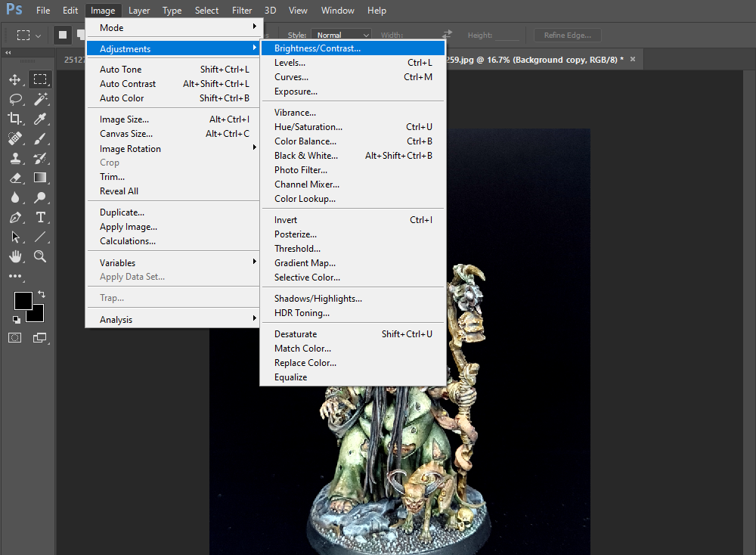Choose Brightness/Contrast from Adjustments
This screenshot has width=756, height=555.
point(318,48)
